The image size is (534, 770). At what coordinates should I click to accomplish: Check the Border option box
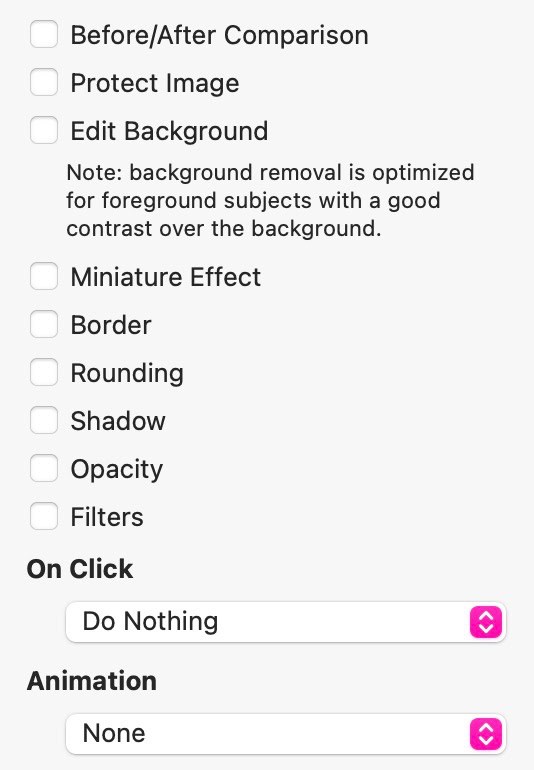(44, 324)
